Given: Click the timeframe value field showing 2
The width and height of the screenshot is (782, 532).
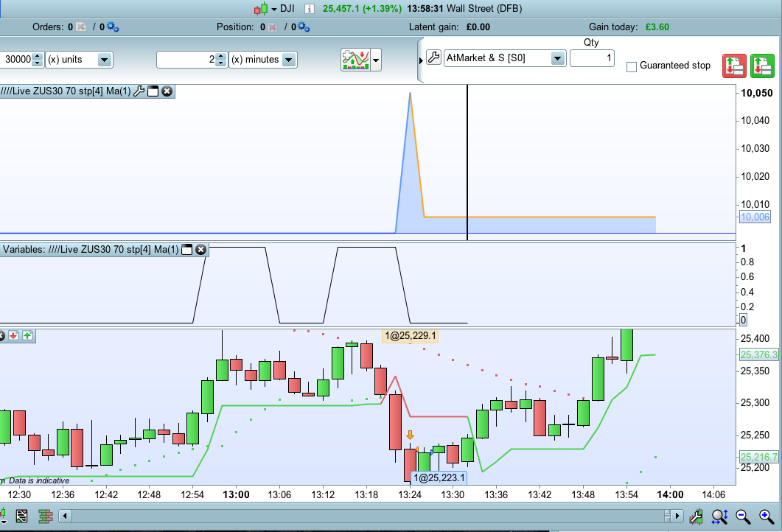Looking at the screenshot, I should tap(186, 60).
